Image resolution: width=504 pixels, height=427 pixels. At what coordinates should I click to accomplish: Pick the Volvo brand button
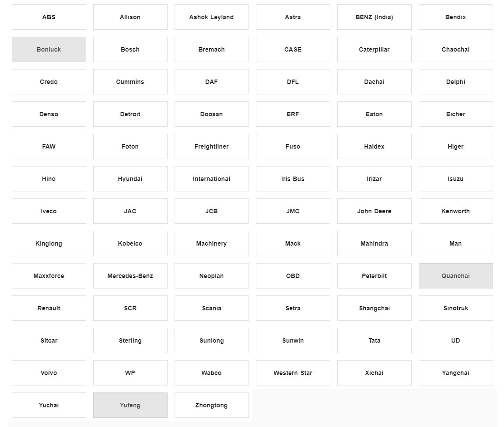49,373
